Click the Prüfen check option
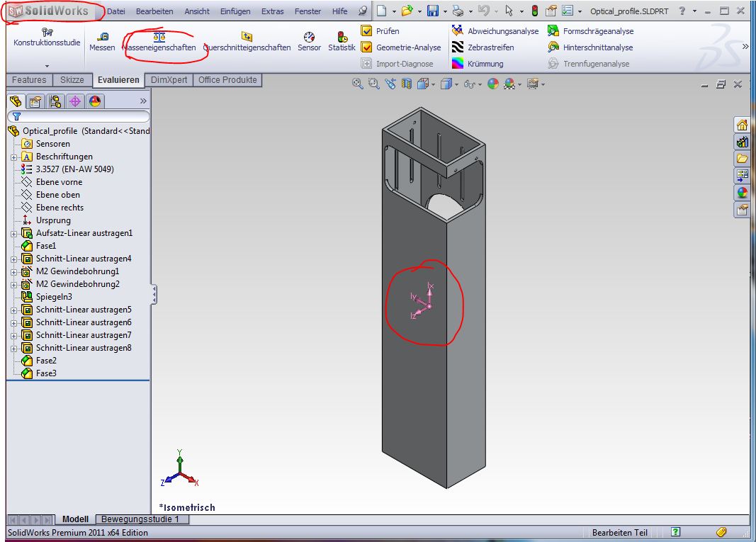The width and height of the screenshot is (756, 542). [380, 31]
